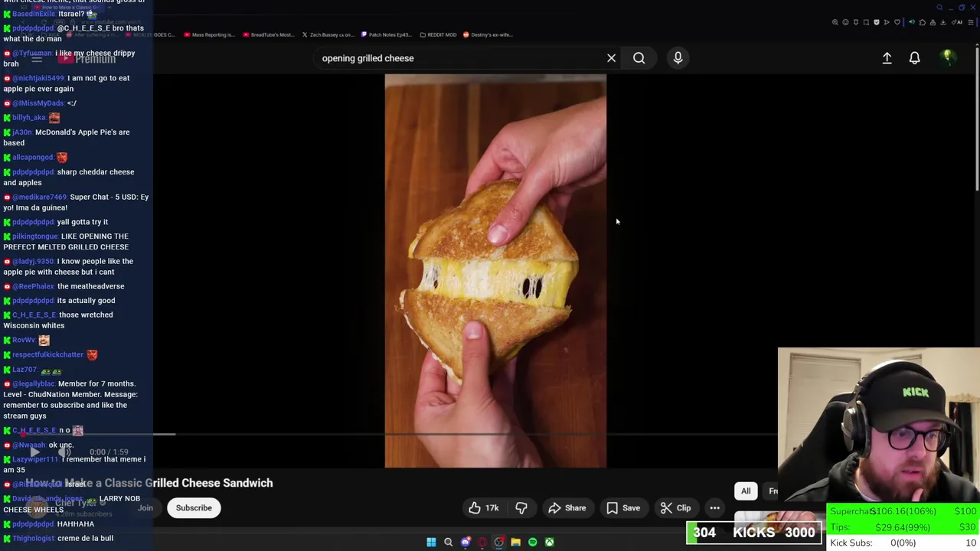The width and height of the screenshot is (980, 551).
Task: Open the downloads icon in browser toolbar
Action: (x=943, y=22)
